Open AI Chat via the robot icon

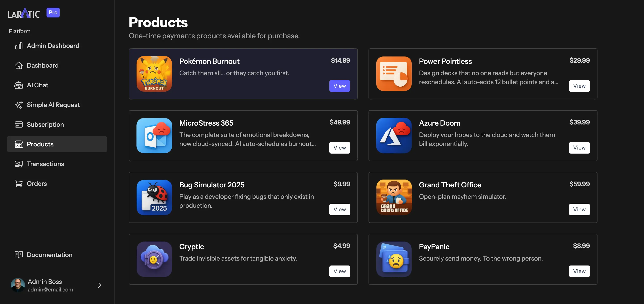coord(19,85)
